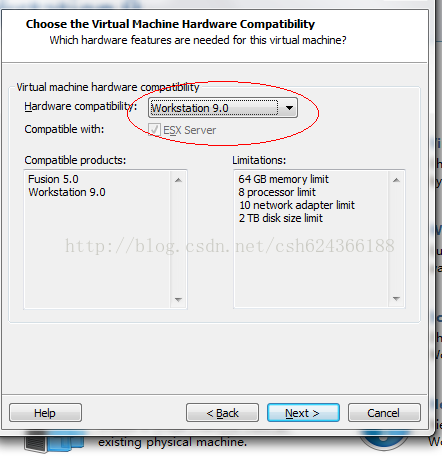Cancel the new virtual machine wizard

tap(384, 413)
